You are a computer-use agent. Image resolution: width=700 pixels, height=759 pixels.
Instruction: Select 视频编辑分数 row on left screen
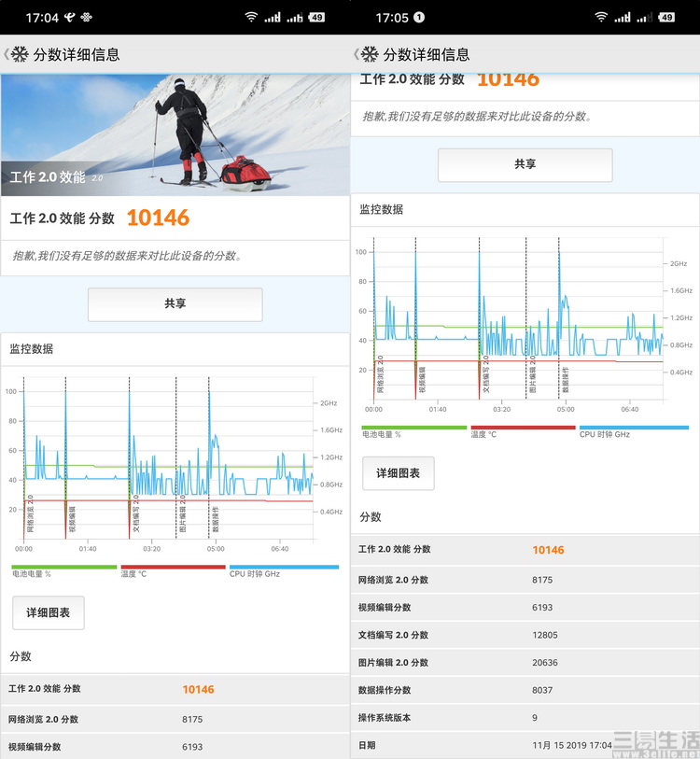point(175,747)
